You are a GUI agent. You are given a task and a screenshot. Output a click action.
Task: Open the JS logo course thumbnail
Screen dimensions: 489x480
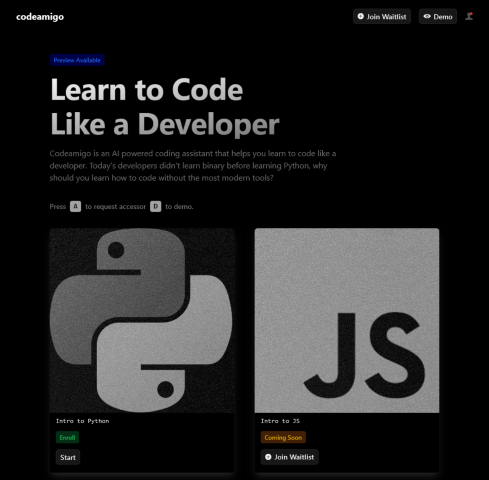[347, 320]
